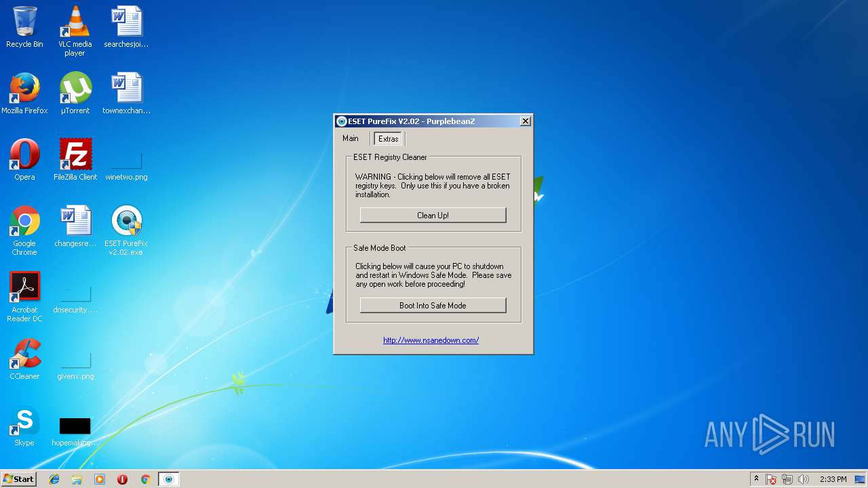Viewport: 868px width, 488px height.
Task: Click Boot Into Safe Mode button
Action: [x=433, y=306]
